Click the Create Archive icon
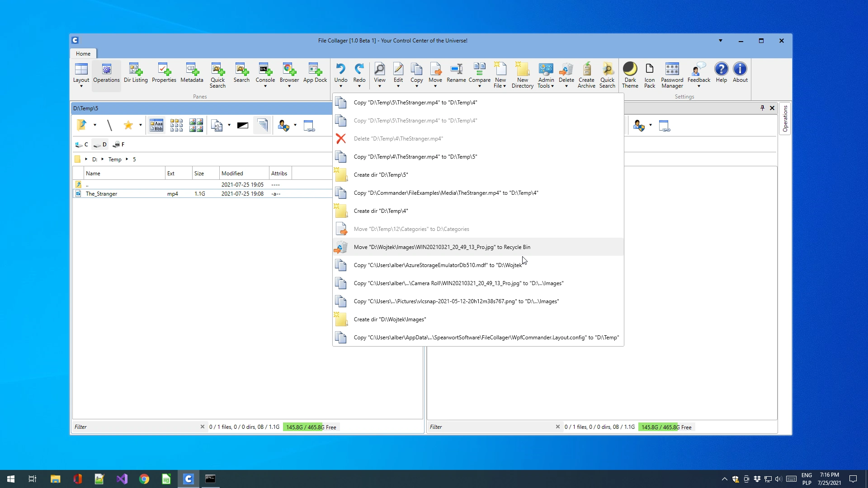The height and width of the screenshot is (488, 868). 586,69
